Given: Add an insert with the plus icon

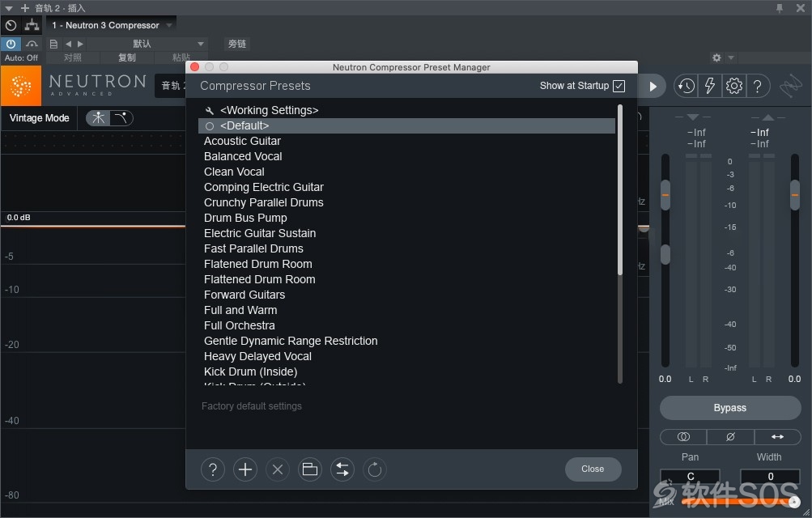Looking at the screenshot, I should pos(25,8).
